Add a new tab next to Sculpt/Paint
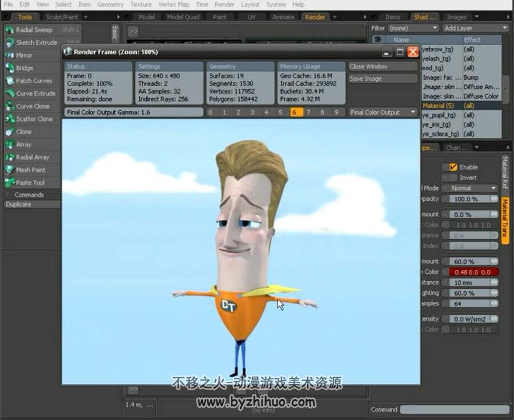Image resolution: width=514 pixels, height=420 pixels. 86,17
